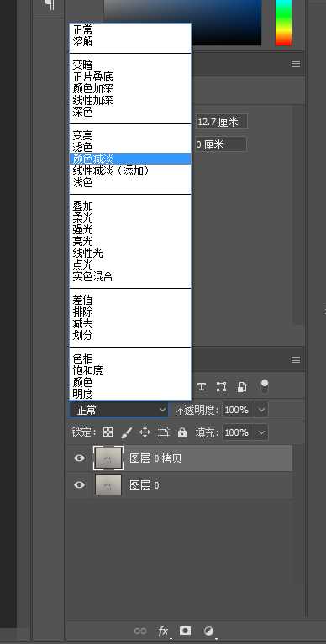Select 线性光 blend mode

130,253
